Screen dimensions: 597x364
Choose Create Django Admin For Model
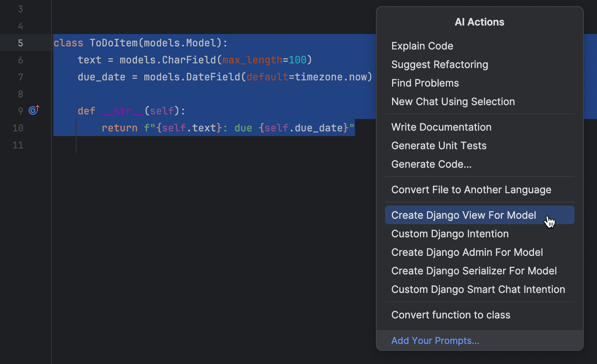pyautogui.click(x=467, y=252)
